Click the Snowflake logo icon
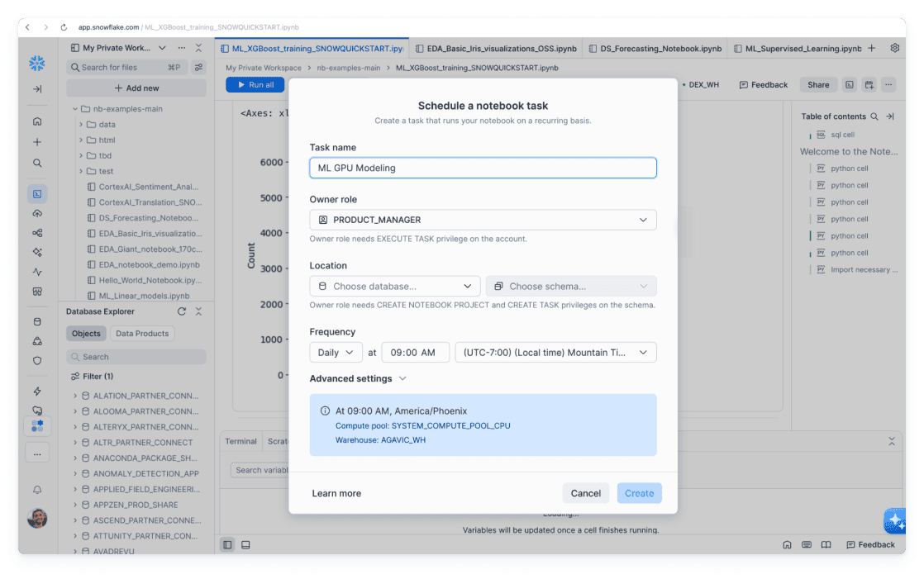This screenshot has width=924, height=579. pyautogui.click(x=37, y=63)
